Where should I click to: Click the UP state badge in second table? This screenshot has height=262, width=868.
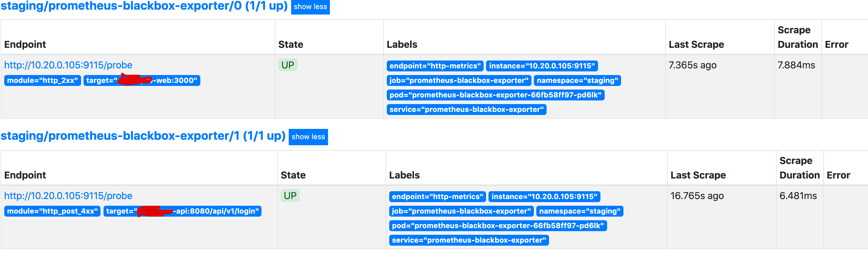tap(290, 196)
